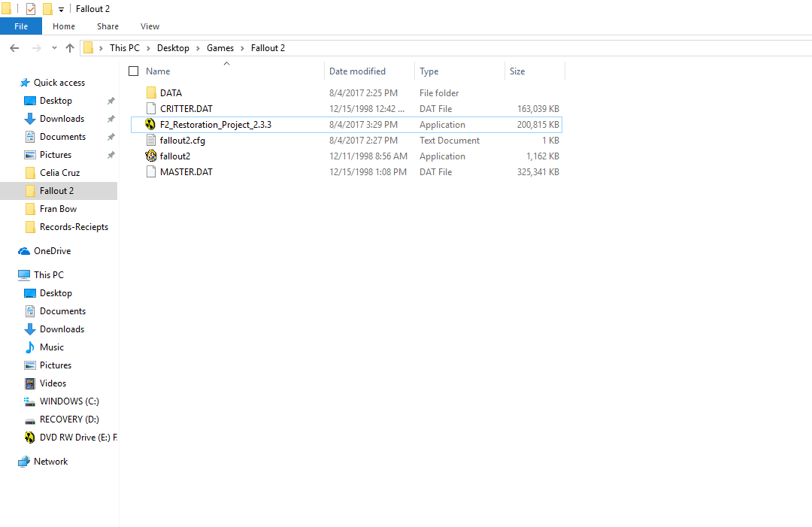
Task: Click the OneDrive cloud icon
Action: click(x=24, y=251)
